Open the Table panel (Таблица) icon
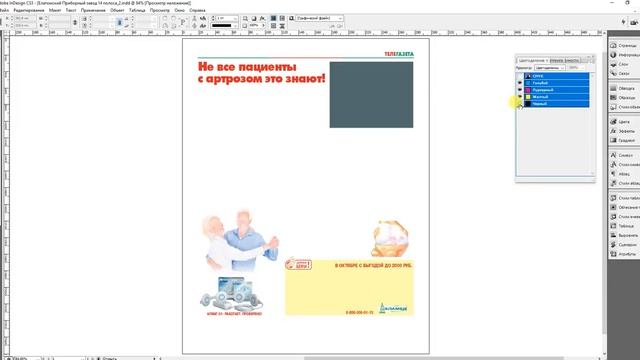Screen dimensions: 640x360 pos(613,226)
